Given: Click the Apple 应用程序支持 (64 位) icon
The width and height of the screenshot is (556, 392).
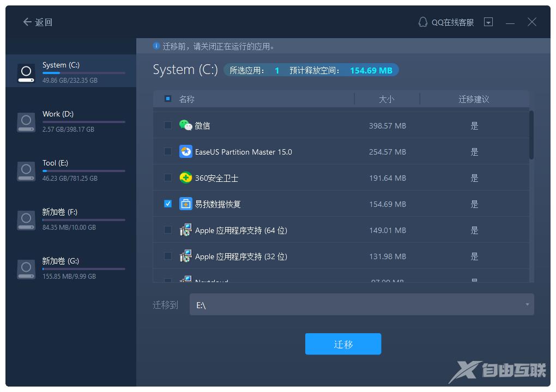Looking at the screenshot, I should click(186, 230).
